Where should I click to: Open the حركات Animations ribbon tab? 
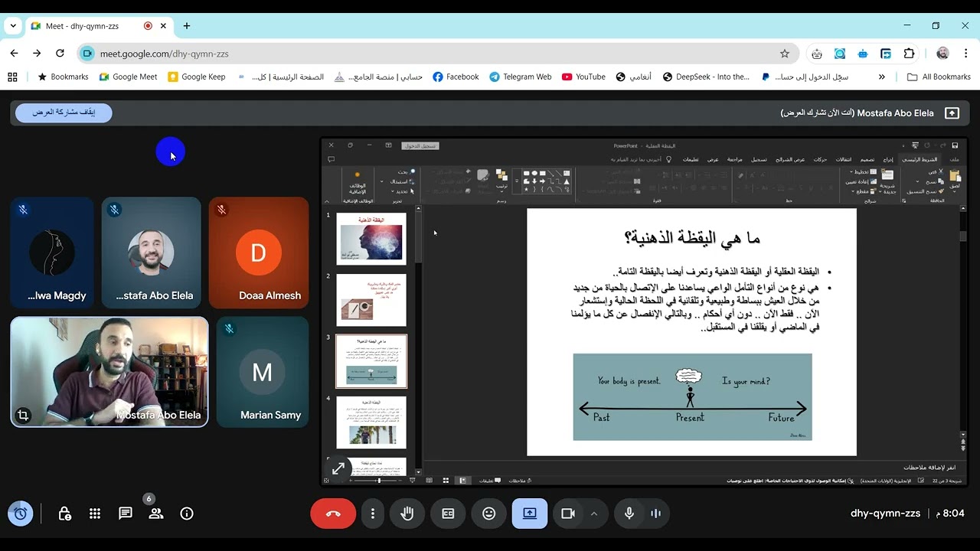[x=820, y=159]
